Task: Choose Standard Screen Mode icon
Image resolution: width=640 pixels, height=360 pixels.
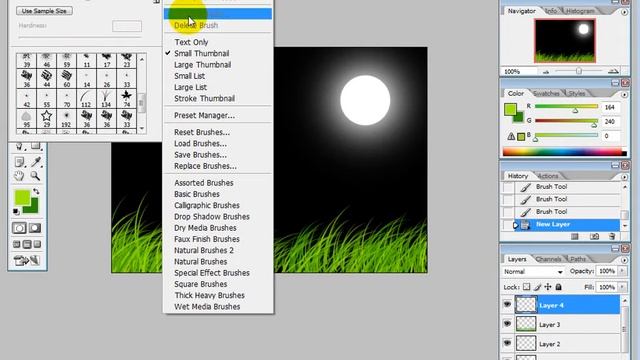Action: [x=17, y=244]
